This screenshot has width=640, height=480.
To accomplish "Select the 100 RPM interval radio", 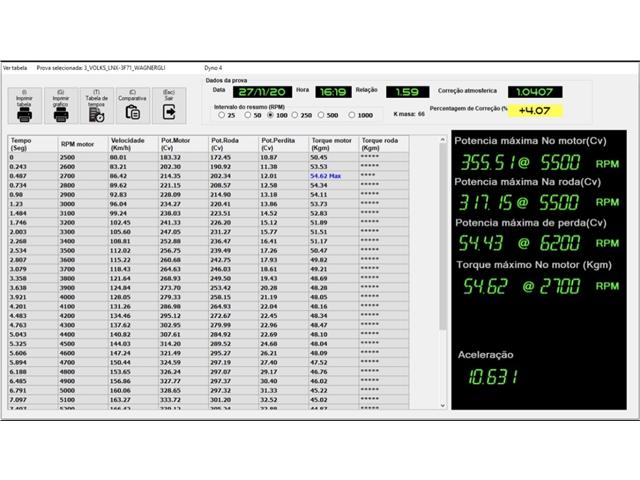I will tap(270, 115).
